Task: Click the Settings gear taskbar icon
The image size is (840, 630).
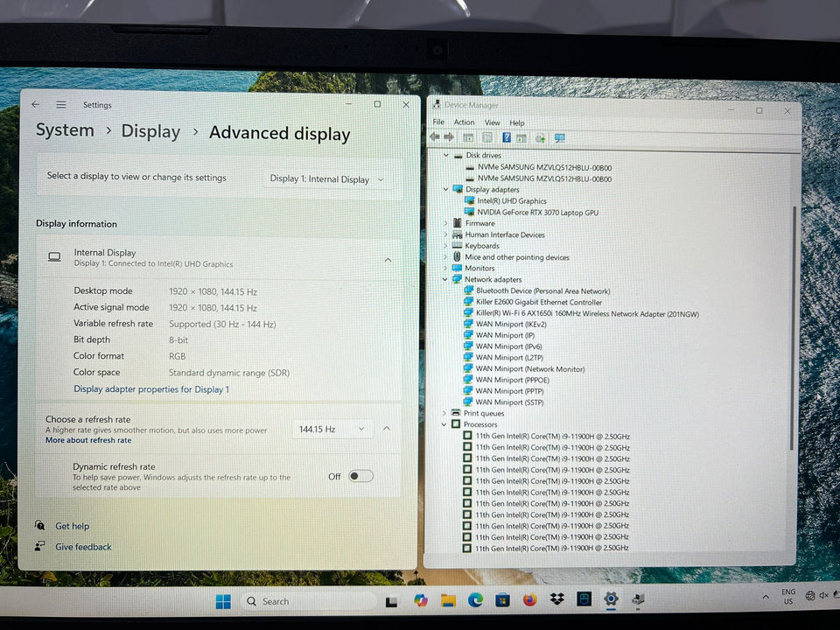Action: pyautogui.click(x=611, y=598)
